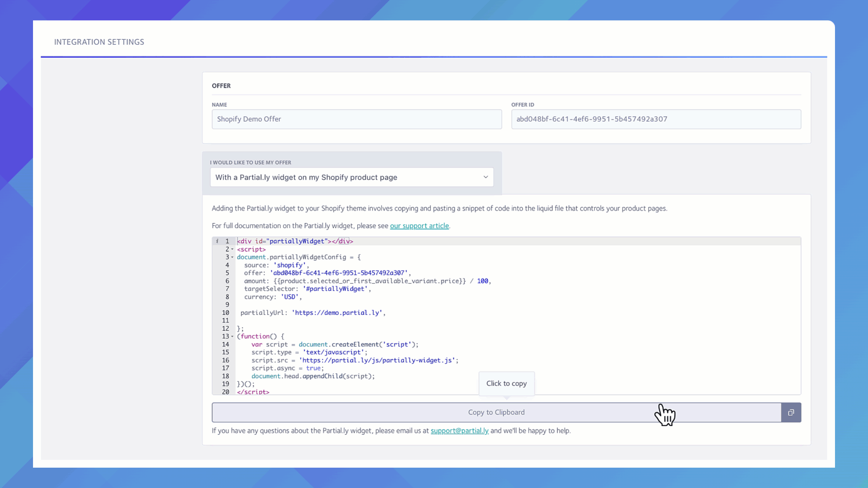Click the 'shopify' source value on line 4
The height and width of the screenshot is (488, 868).
pos(289,265)
